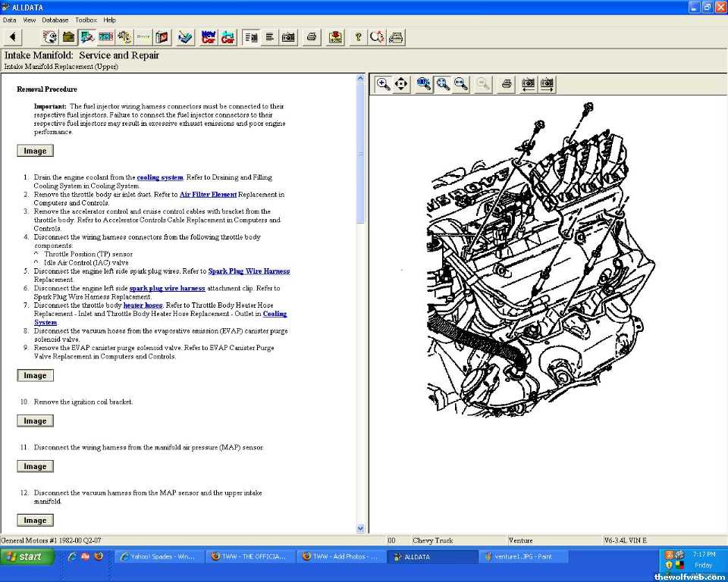Show the previous image with left arrow
Screen dimensions: 728x582
coord(528,84)
